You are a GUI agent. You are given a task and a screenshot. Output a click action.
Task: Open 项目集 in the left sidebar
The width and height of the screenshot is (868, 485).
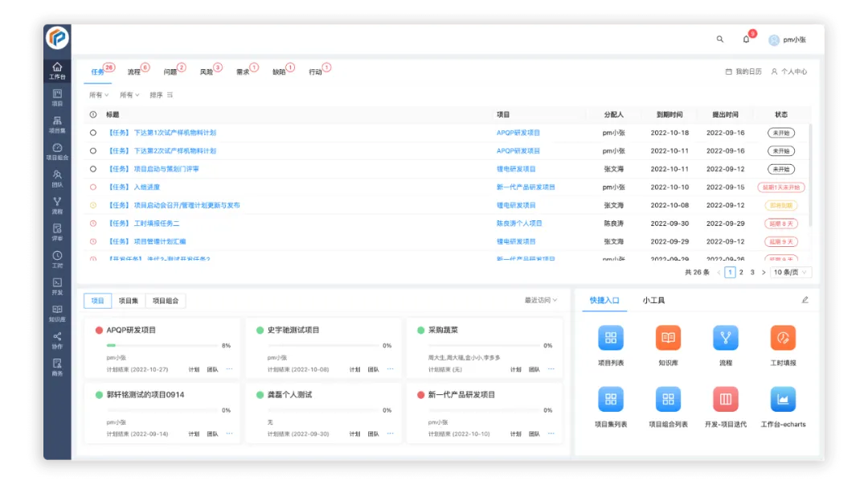(57, 125)
